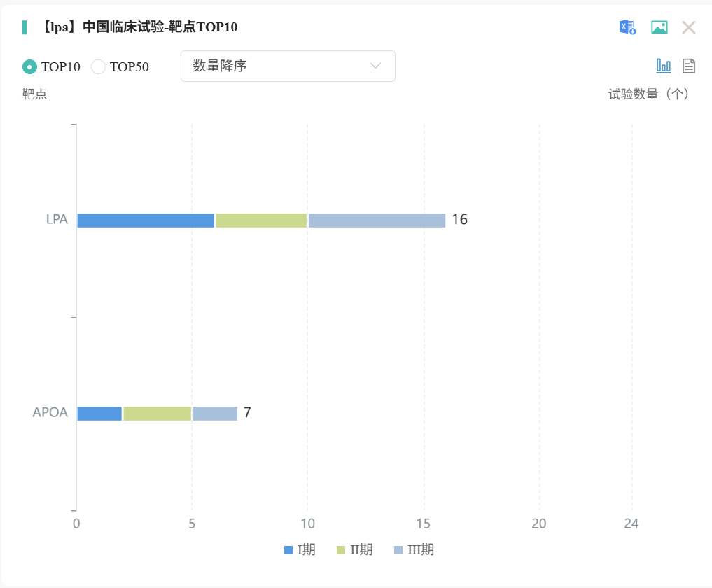Viewport: 712px width, 588px height.
Task: Click the LPA II期 green bar segment
Action: (261, 220)
